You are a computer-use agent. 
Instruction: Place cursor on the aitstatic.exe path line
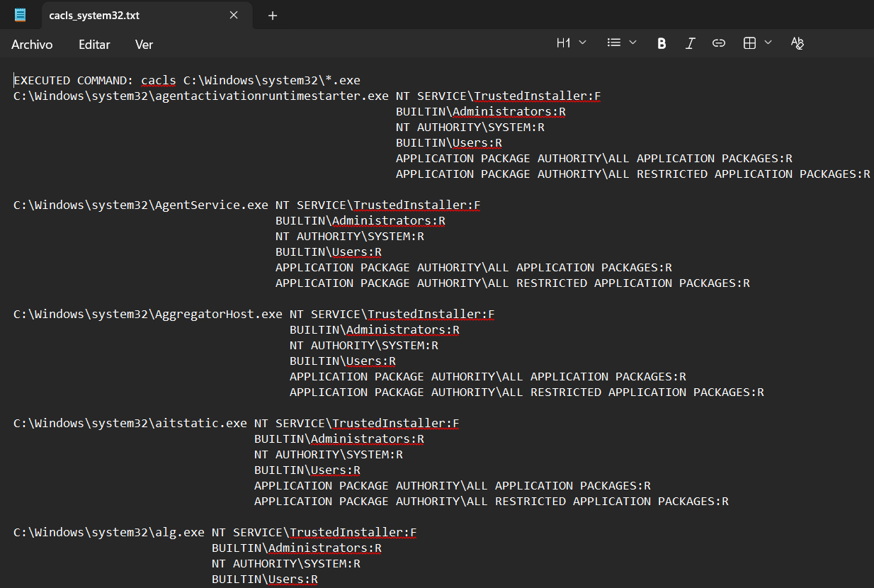coord(130,424)
